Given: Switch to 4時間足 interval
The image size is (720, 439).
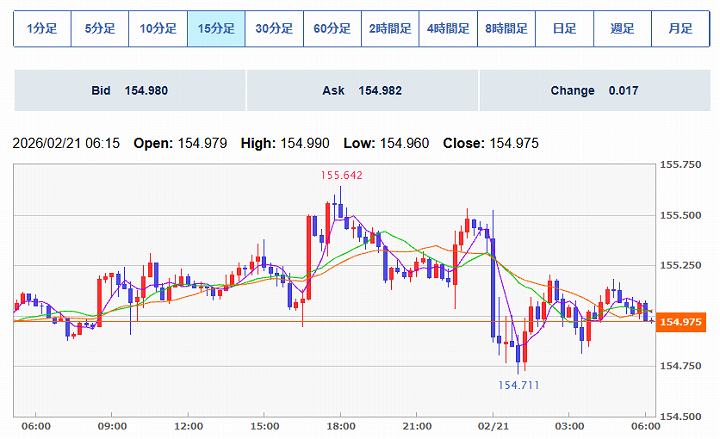Looking at the screenshot, I should click(448, 29).
